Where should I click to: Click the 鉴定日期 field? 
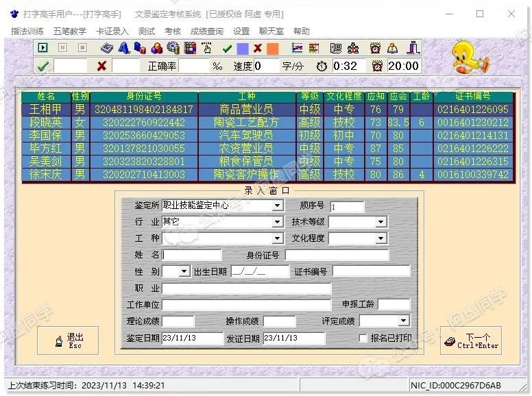pyautogui.click(x=193, y=338)
